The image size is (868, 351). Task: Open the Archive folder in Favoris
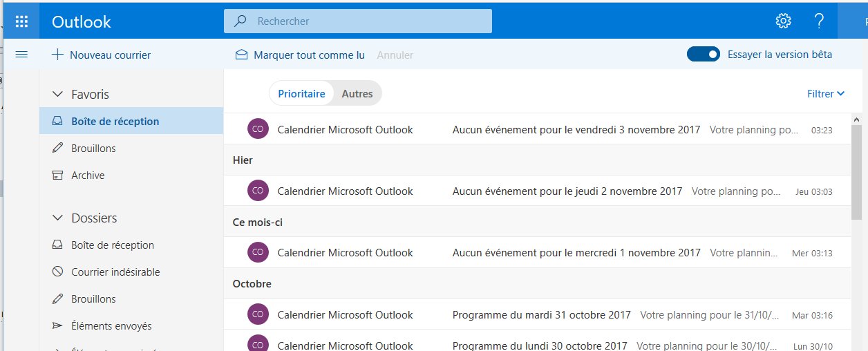[x=88, y=175]
